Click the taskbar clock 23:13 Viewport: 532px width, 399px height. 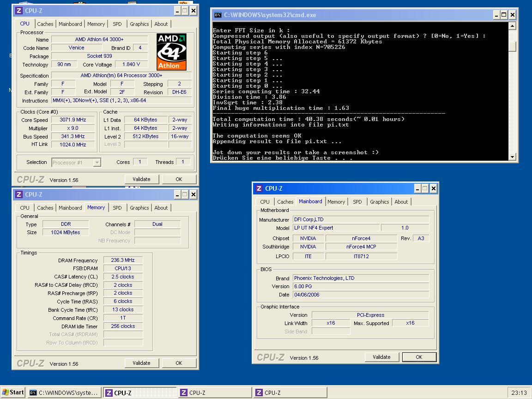coord(519,393)
